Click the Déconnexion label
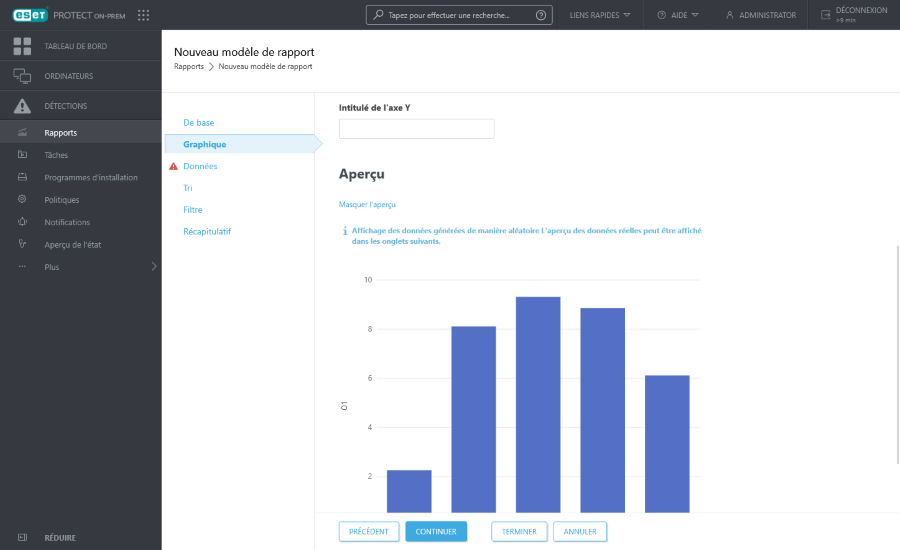The width and height of the screenshot is (900, 550). (x=861, y=10)
